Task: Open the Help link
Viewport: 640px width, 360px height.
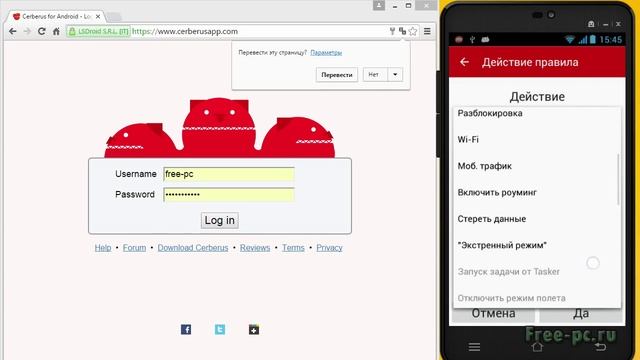Action: point(103,248)
